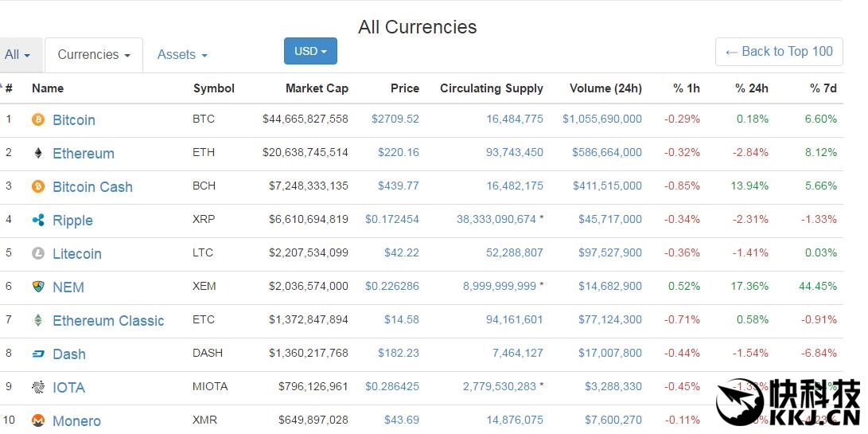
Task: Select NEM 7d change 44.45%
Action: point(819,287)
